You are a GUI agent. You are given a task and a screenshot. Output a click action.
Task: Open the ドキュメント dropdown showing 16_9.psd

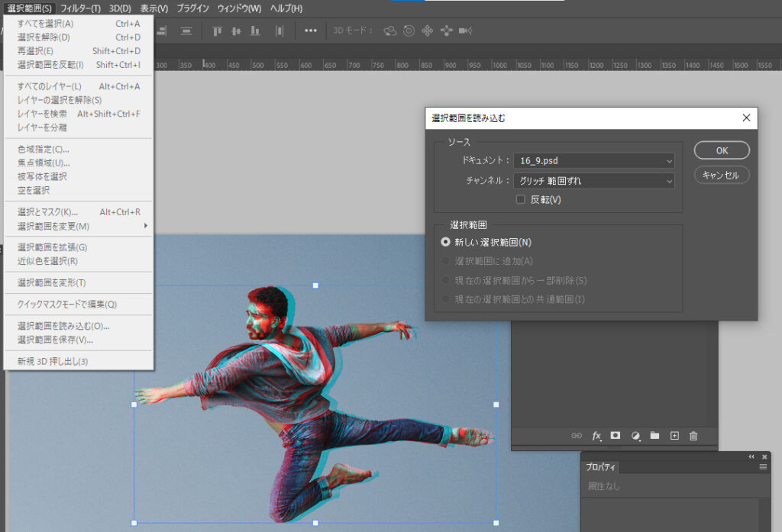pyautogui.click(x=593, y=161)
